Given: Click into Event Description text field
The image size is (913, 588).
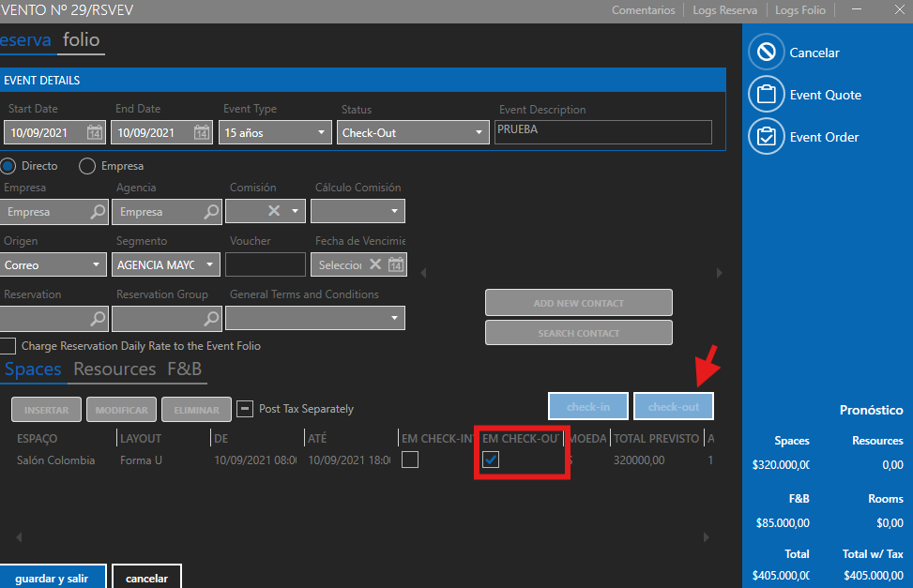Looking at the screenshot, I should tap(602, 131).
